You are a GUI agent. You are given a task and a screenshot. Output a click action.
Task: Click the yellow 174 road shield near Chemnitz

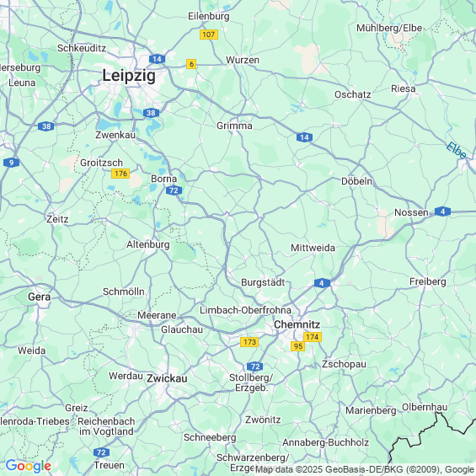pos(313,337)
